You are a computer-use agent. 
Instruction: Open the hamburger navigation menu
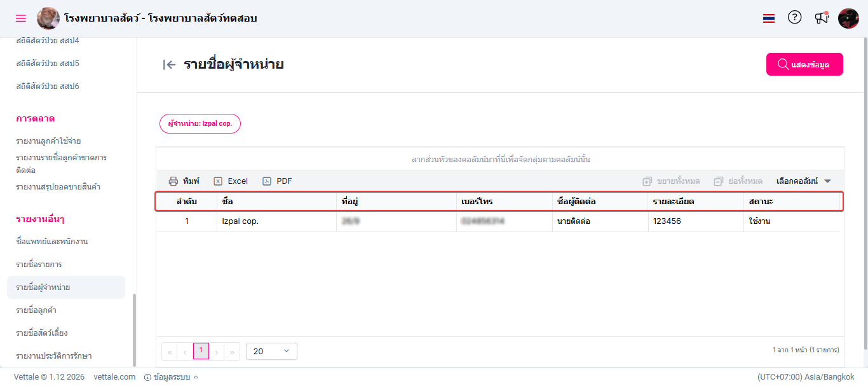(21, 18)
